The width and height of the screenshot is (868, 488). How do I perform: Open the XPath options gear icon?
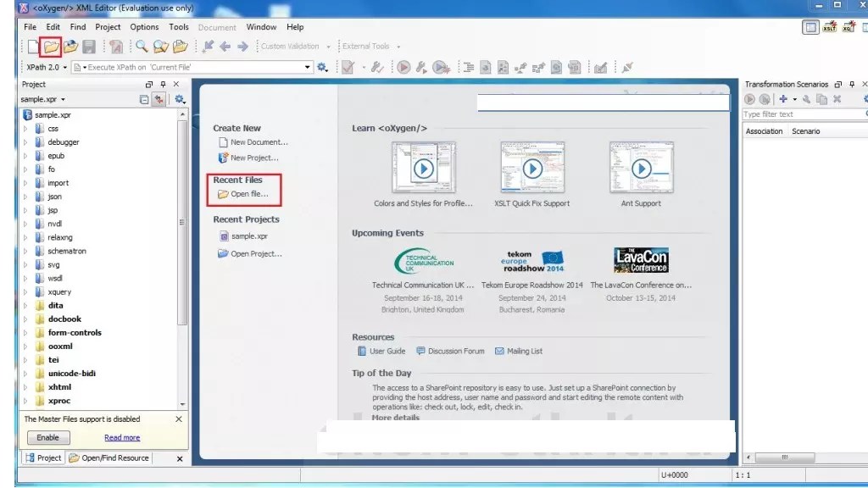click(x=322, y=68)
